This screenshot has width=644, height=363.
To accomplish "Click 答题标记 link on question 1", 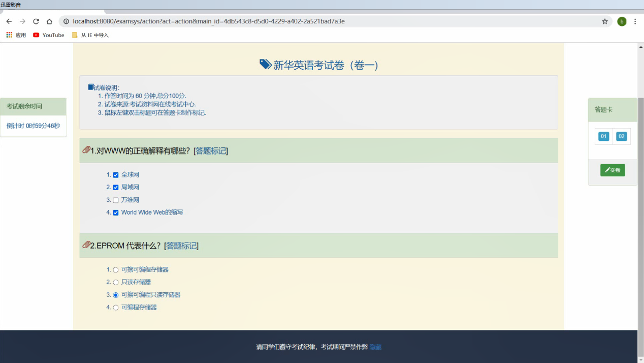I will click(211, 150).
